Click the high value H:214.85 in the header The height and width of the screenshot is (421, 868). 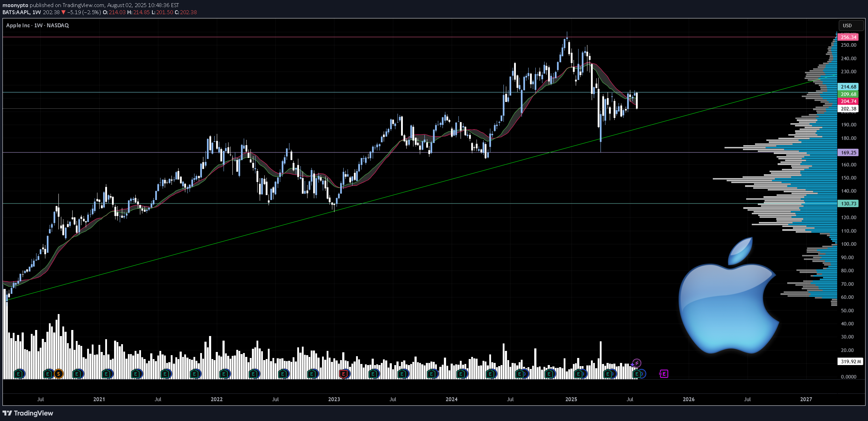pyautogui.click(x=138, y=12)
